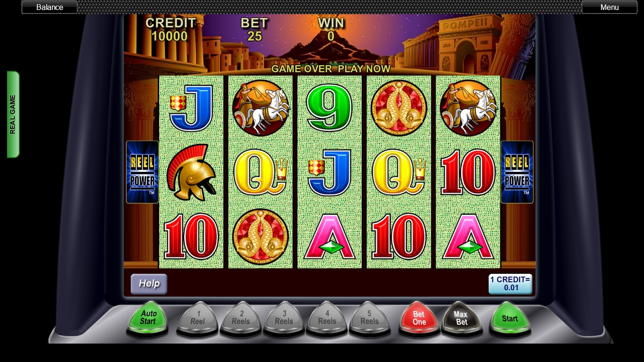
Task: Select the 3 Reels button
Action: click(284, 318)
